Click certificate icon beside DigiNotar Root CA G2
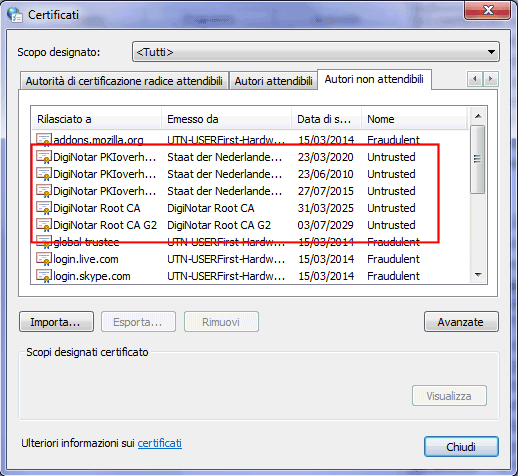The width and height of the screenshot is (518, 476). click(44, 225)
